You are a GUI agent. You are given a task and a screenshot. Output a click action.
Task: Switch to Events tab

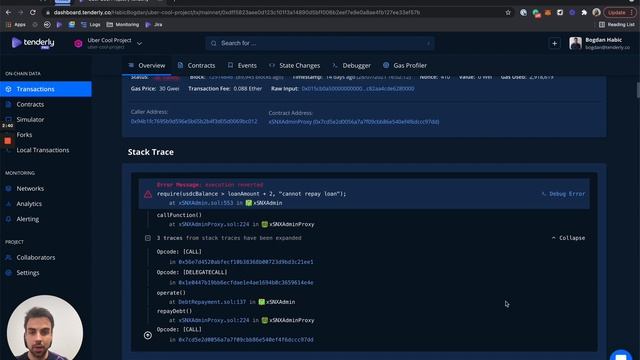point(242,65)
